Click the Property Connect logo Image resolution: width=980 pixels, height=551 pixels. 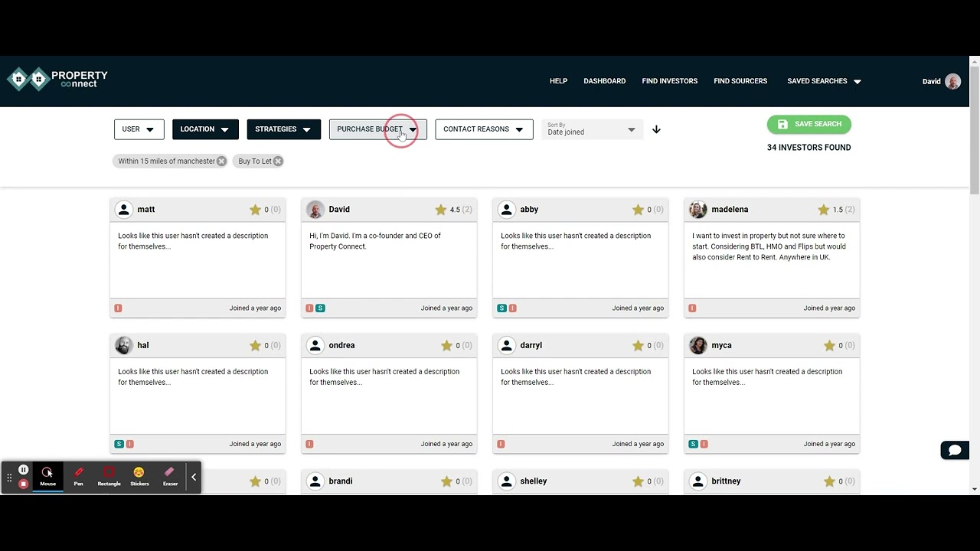click(x=57, y=79)
